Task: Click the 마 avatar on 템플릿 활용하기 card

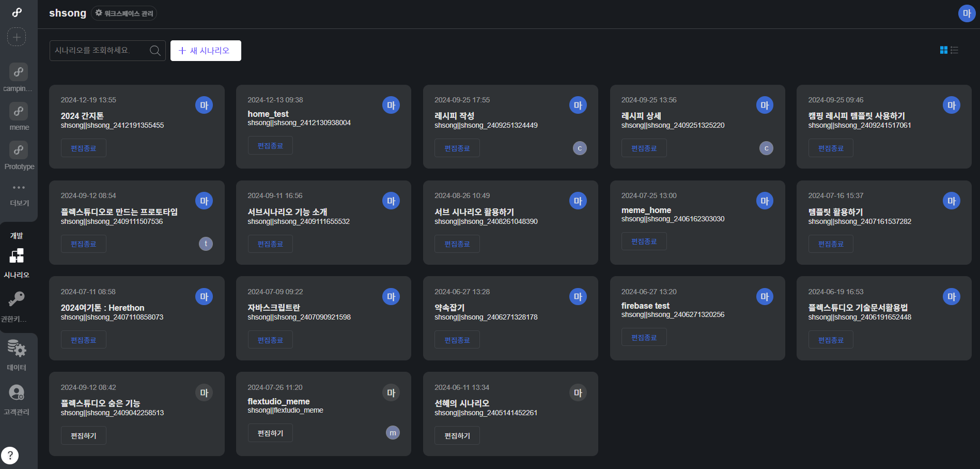Action: (x=952, y=201)
